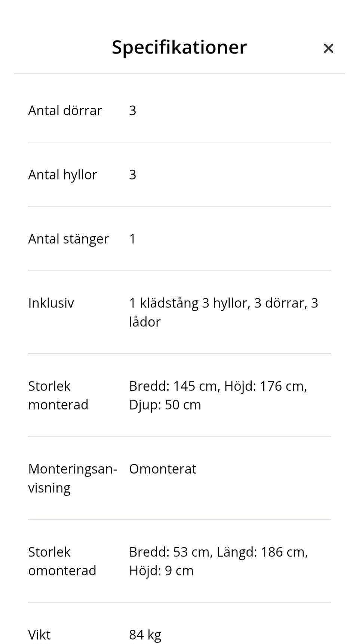This screenshot has height=644, width=359.
Task: Click the Antal stänger label
Action: (68, 239)
